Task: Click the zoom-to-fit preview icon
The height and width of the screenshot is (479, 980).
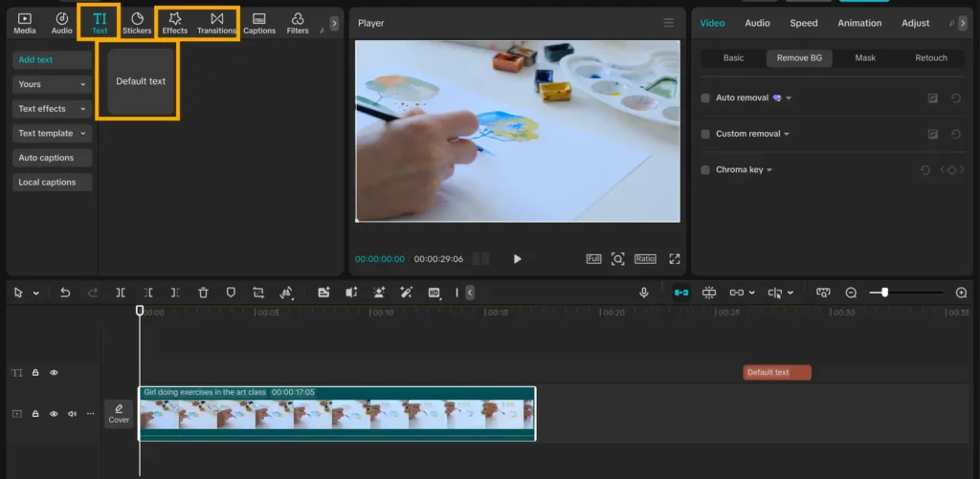Action: tap(617, 258)
